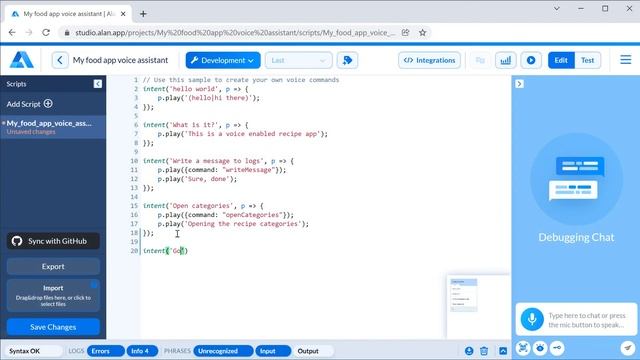This screenshot has height=360, width=640.
Task: Send chat message with paper plane icon
Action: pyautogui.click(x=627, y=348)
